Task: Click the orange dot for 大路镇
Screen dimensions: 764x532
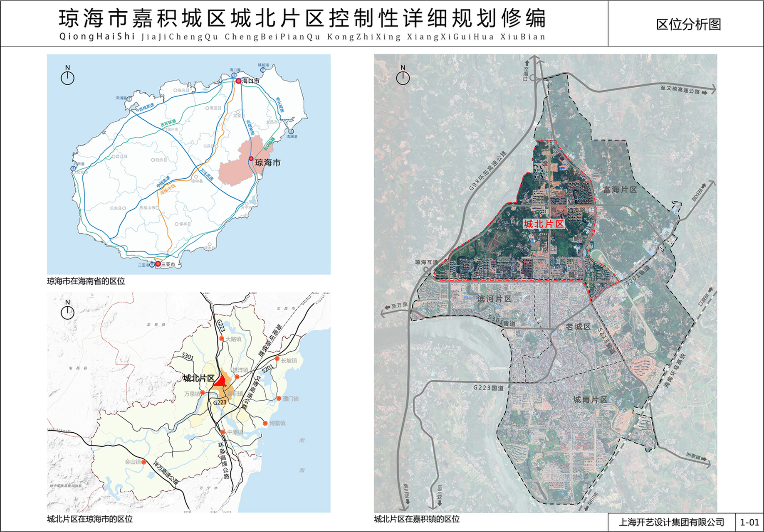Action: click(x=222, y=339)
